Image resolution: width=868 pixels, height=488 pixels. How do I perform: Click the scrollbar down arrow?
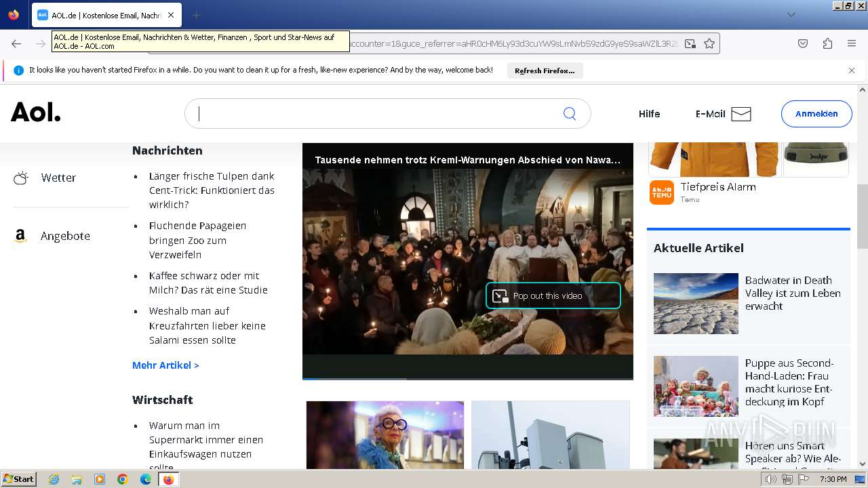(863, 464)
